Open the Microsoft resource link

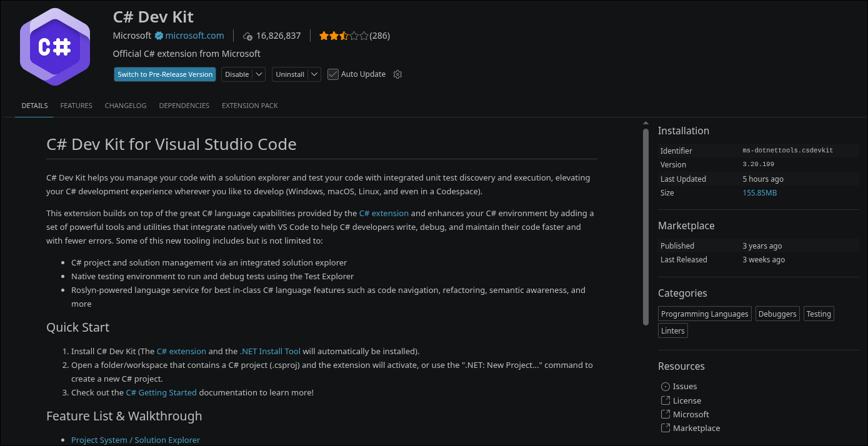[x=691, y=414]
